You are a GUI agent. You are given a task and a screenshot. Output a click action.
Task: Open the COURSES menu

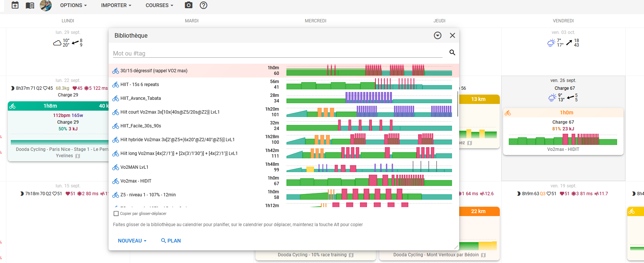tap(159, 5)
